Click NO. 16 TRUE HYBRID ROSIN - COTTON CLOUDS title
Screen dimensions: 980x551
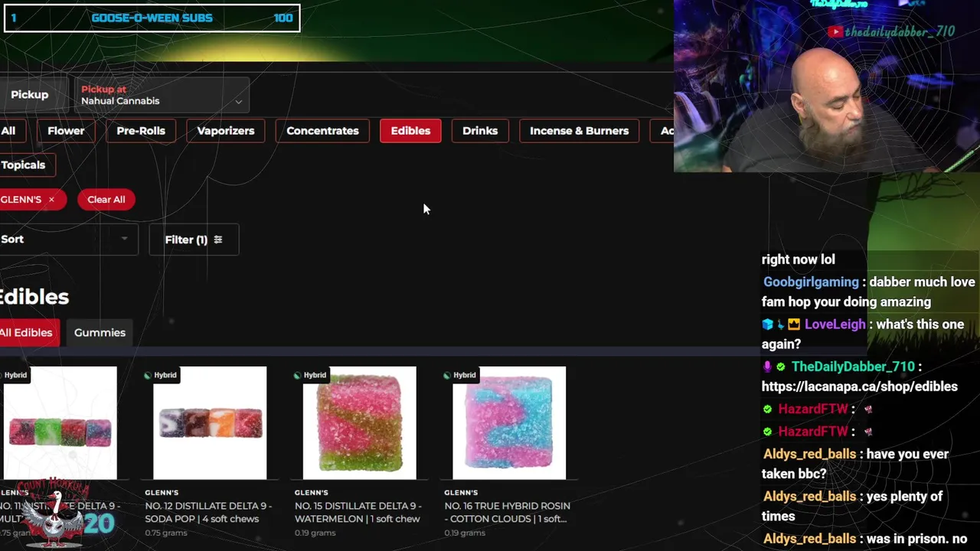tap(507, 512)
